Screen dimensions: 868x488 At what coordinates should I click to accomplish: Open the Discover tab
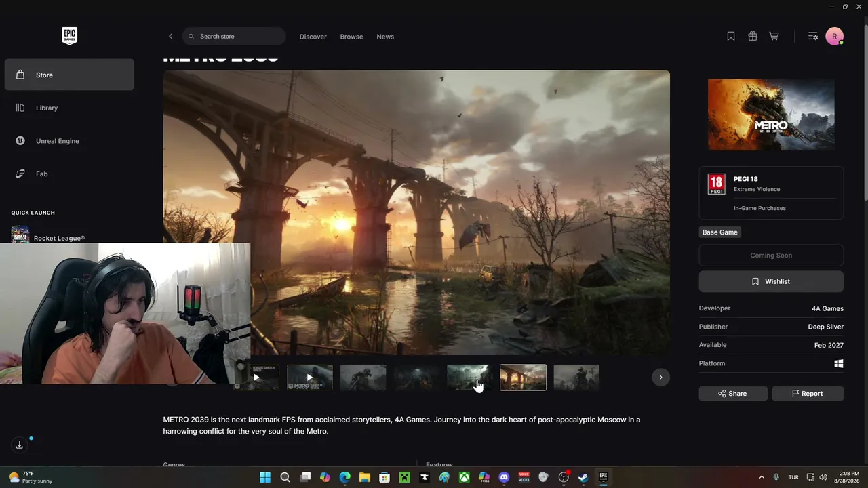click(313, 37)
